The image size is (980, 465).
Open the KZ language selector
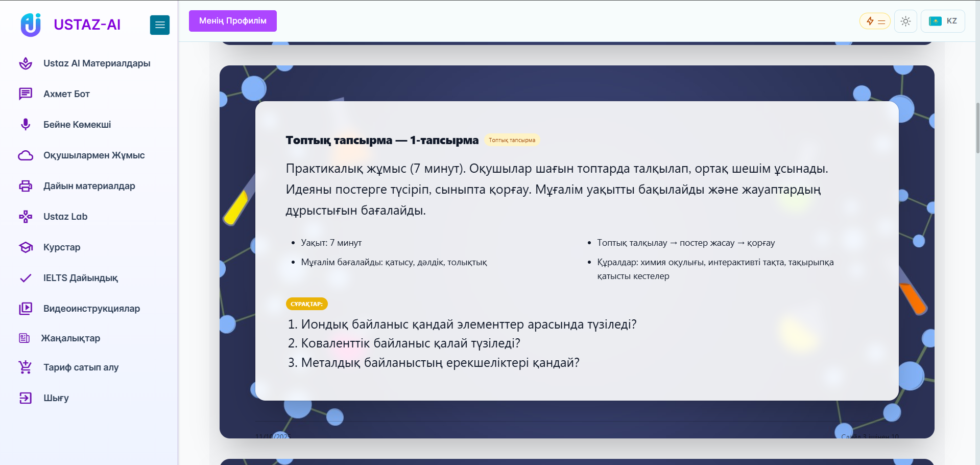(x=942, y=21)
